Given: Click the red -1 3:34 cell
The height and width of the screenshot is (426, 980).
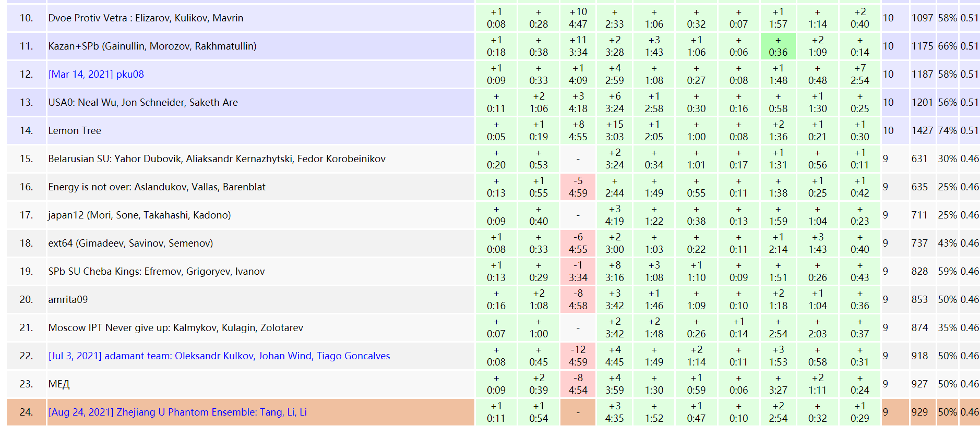Looking at the screenshot, I should 578,271.
